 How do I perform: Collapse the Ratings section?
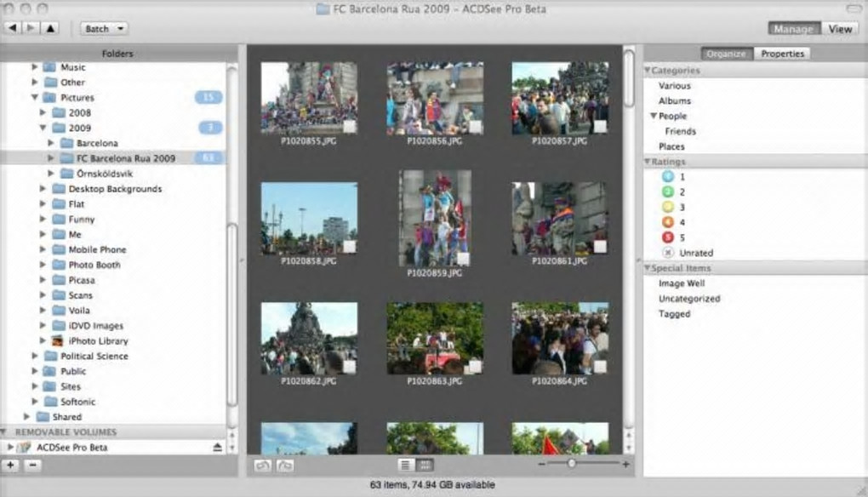pos(647,162)
